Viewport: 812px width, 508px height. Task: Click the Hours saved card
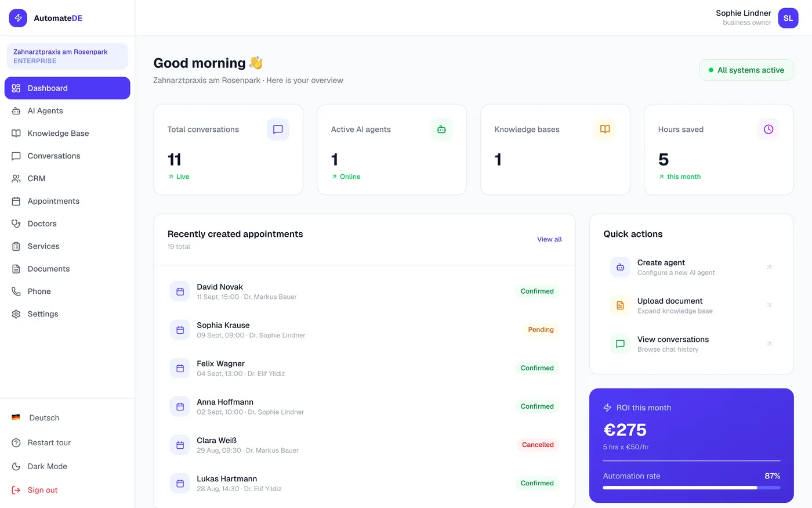point(719,150)
